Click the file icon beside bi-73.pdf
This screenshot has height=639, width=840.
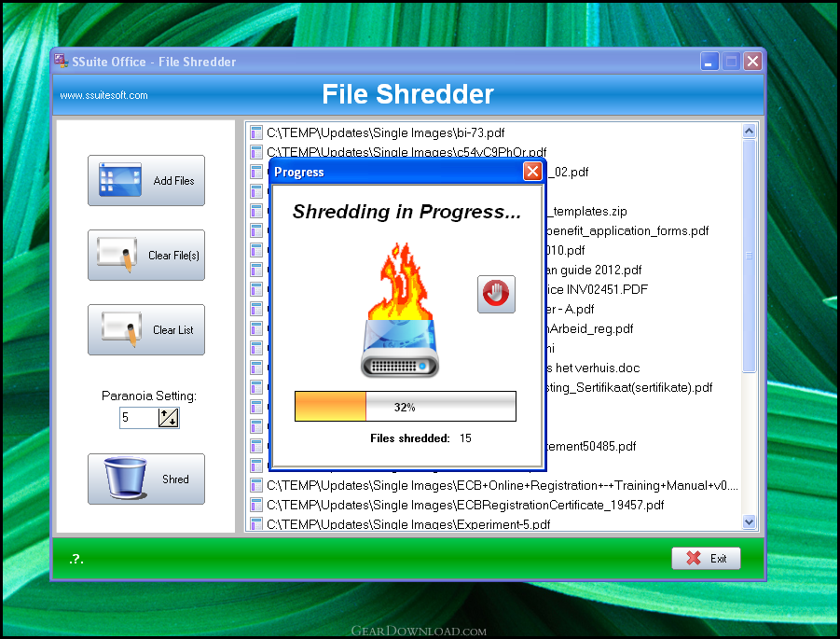click(x=256, y=132)
